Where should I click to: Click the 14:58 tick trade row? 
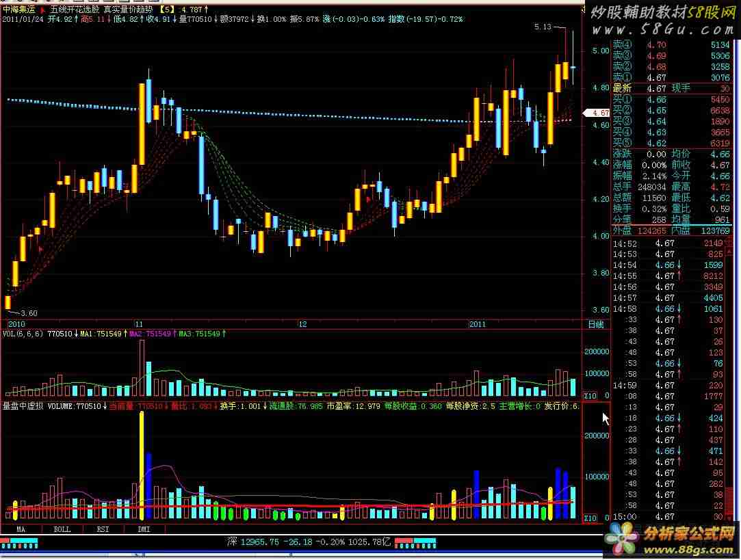pyautogui.click(x=668, y=309)
